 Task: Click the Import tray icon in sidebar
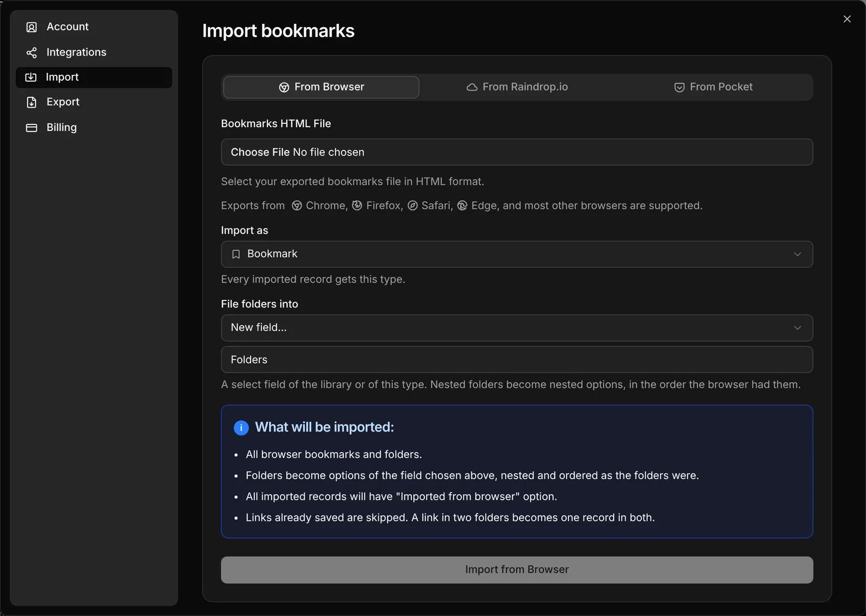click(x=31, y=77)
